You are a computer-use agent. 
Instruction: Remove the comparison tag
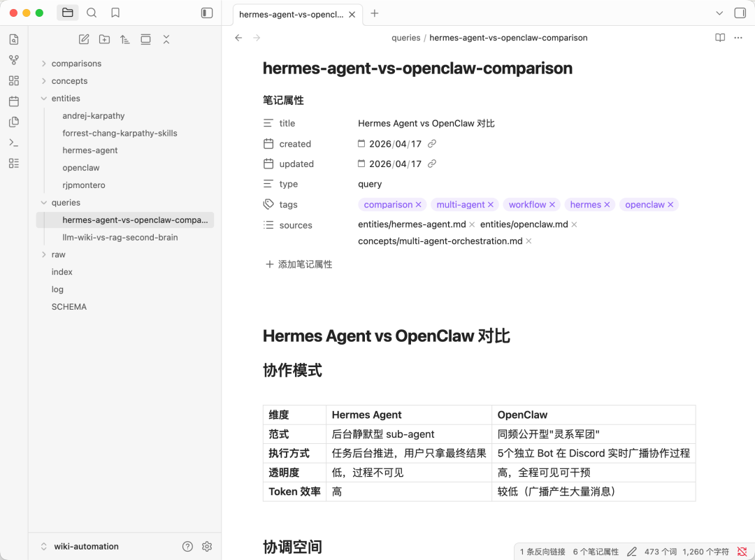coord(419,205)
